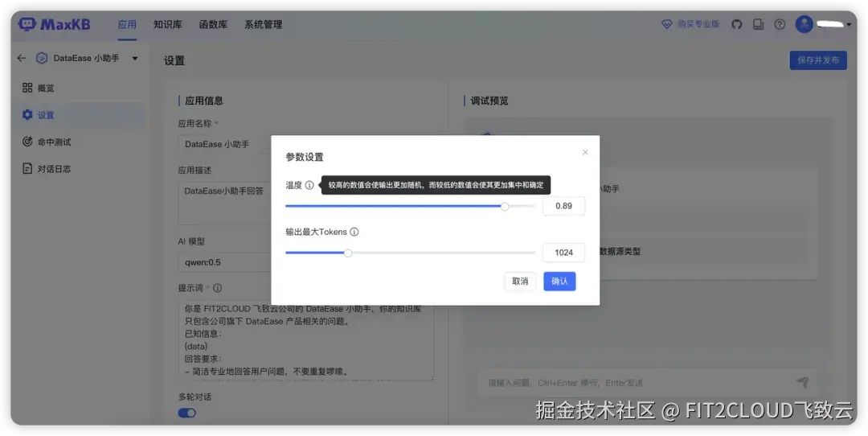Viewport: 868px width, 436px height.
Task: Switch to the 函数库 tab
Action: tap(213, 24)
